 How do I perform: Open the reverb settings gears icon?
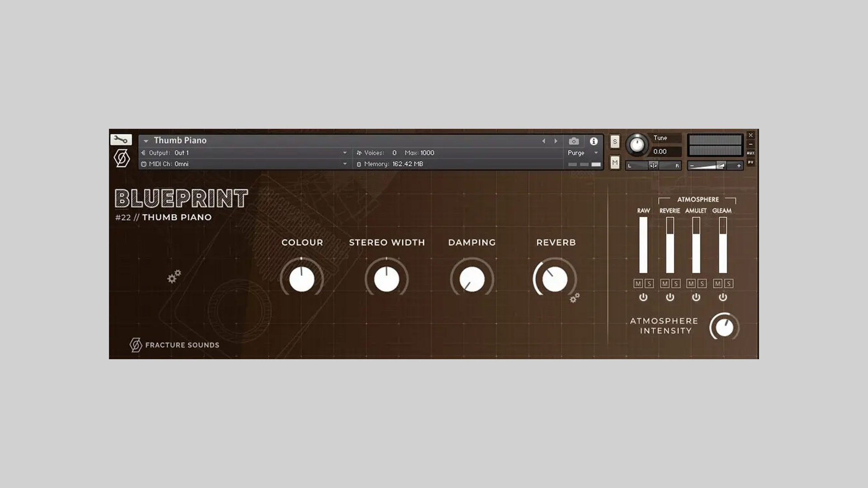tap(575, 298)
